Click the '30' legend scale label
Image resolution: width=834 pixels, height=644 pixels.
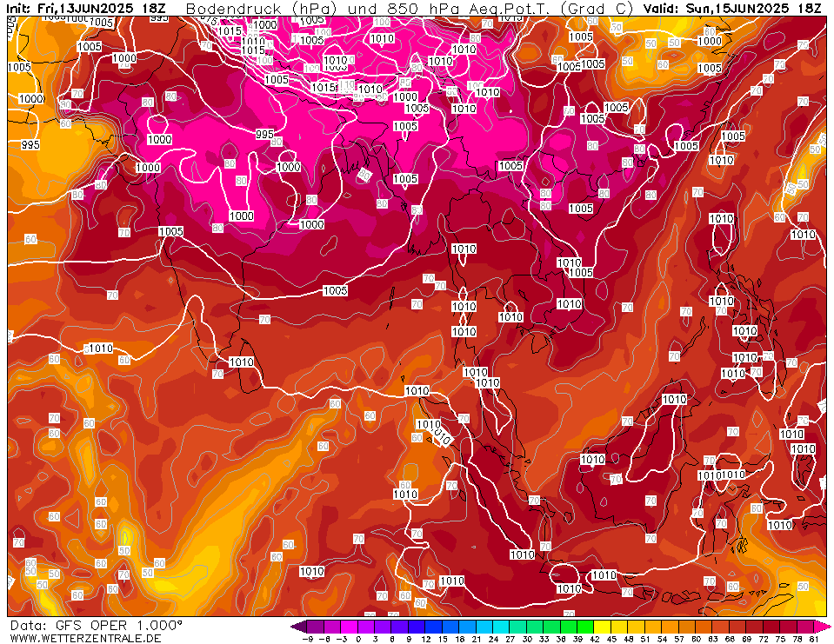click(526, 639)
